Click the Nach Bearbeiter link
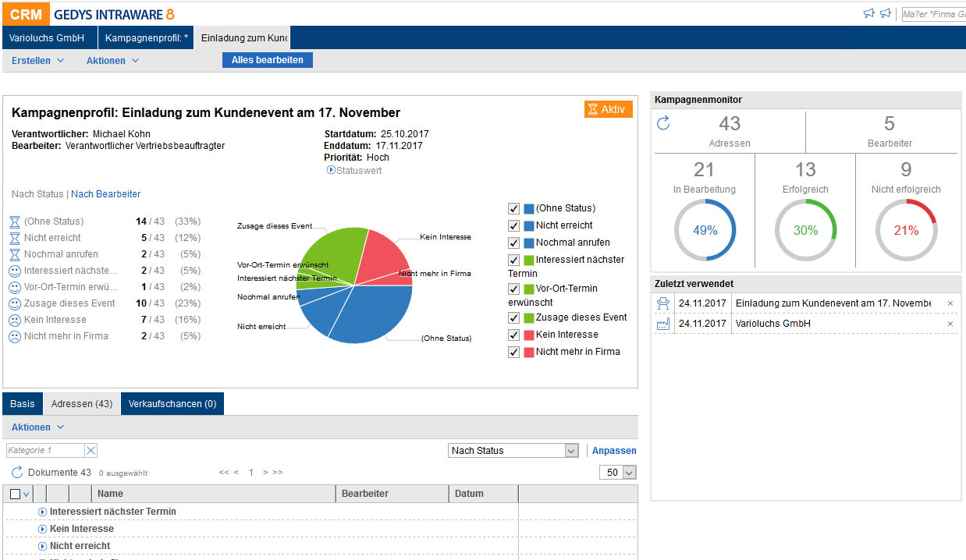Screen dimensions: 966x560 coord(106,194)
